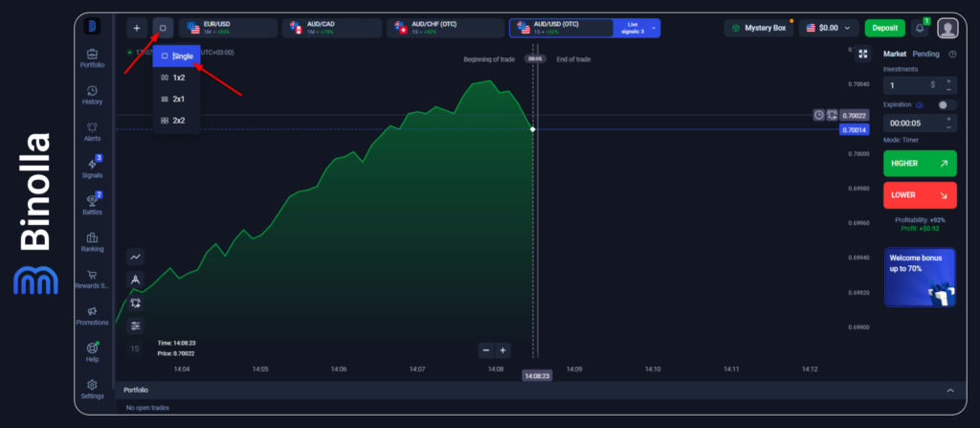The image size is (980, 428).
Task: Click the 14:08:23 time marker on axis
Action: point(537,376)
